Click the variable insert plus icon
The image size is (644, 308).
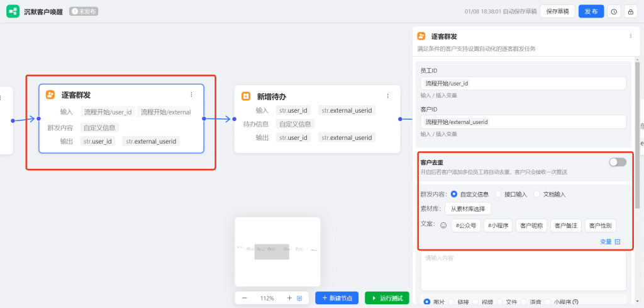click(617, 242)
